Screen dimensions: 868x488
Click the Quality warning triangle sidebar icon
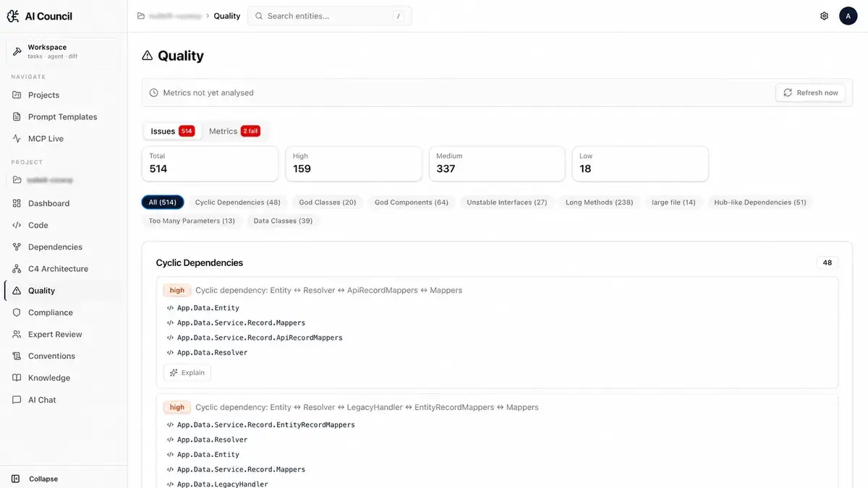pyautogui.click(x=17, y=291)
